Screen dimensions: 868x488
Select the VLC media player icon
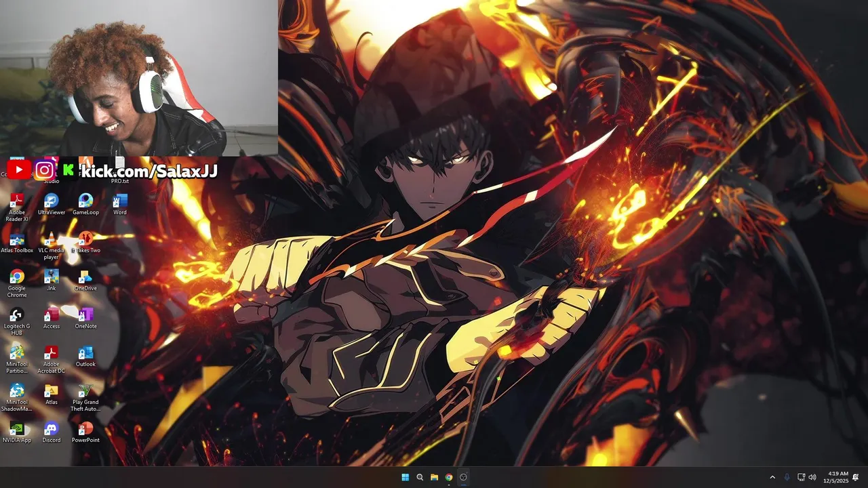point(52,245)
